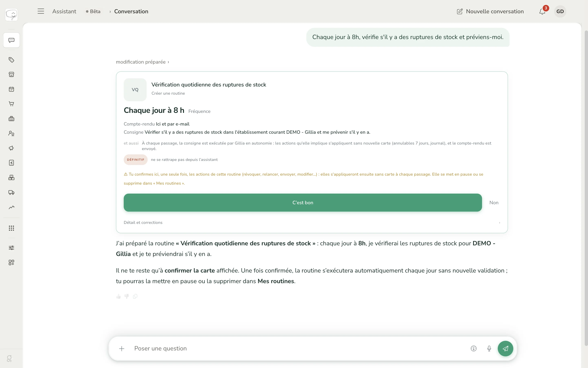Expand 'modification préparée' chevron
Screen dimensions: 588x368
[x=168, y=62]
